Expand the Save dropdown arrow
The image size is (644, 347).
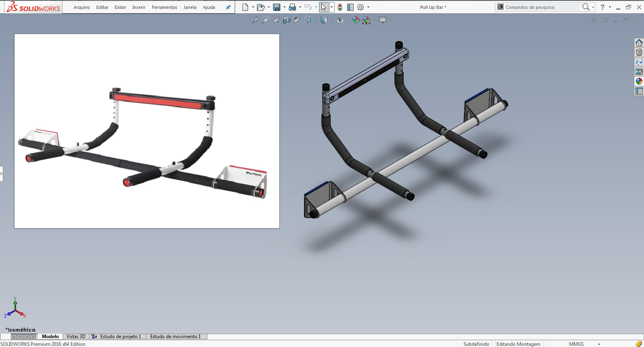[x=284, y=7]
